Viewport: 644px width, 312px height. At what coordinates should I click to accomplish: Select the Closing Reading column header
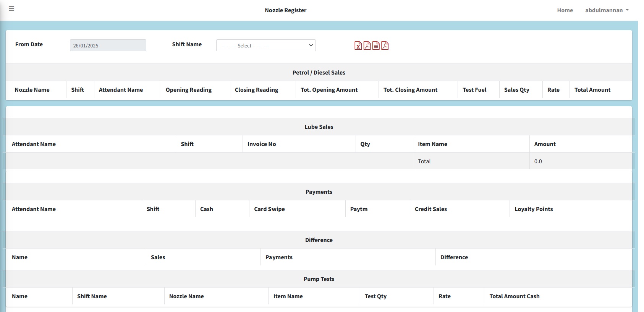click(256, 90)
